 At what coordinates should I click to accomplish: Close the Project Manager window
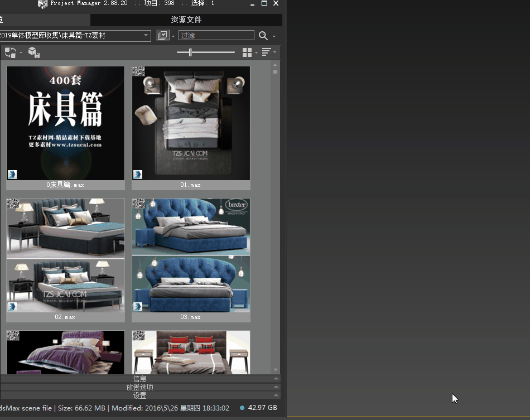click(276, 3)
